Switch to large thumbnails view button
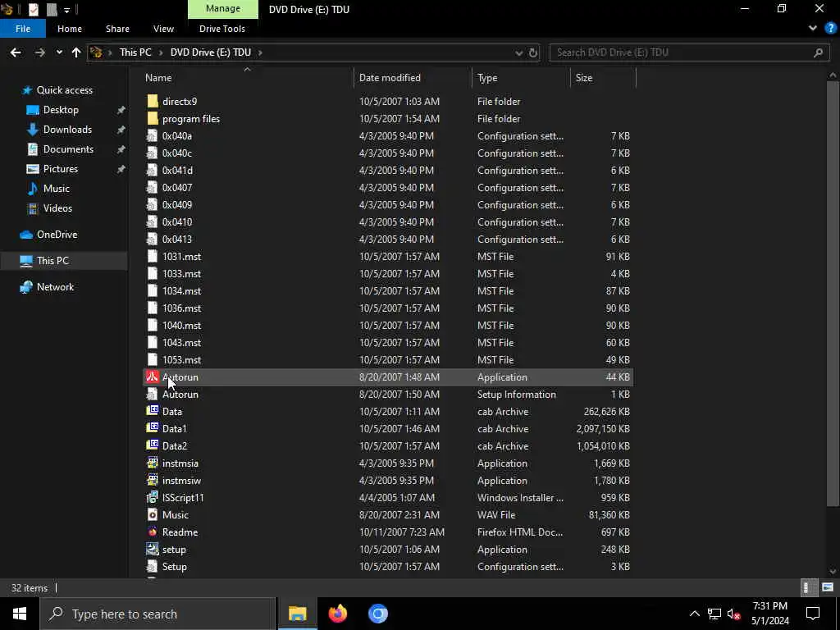840x630 pixels. (x=827, y=587)
